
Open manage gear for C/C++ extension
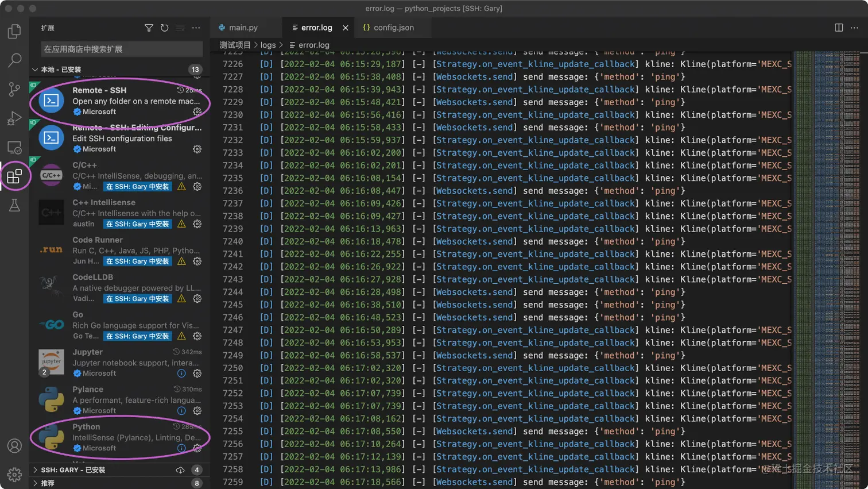tap(197, 187)
